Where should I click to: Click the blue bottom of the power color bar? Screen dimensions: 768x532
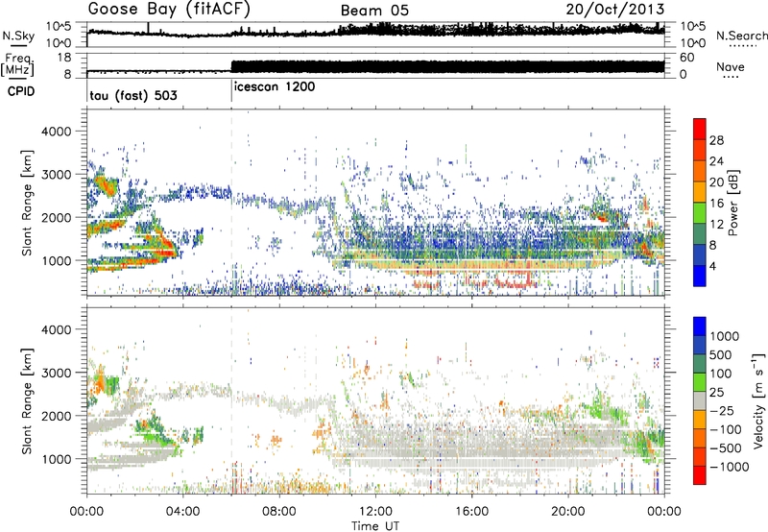pyautogui.click(x=700, y=276)
